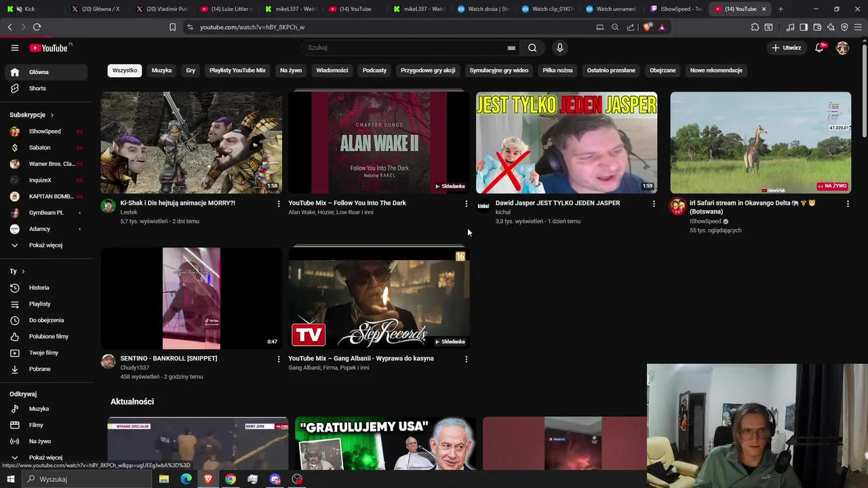Screen dimensions: 868x488
Task: Open Shorts in the sidebar
Action: click(46, 88)
